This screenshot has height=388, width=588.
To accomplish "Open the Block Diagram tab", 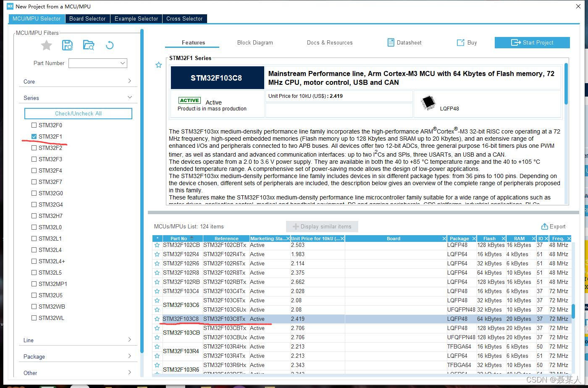I will [x=255, y=42].
